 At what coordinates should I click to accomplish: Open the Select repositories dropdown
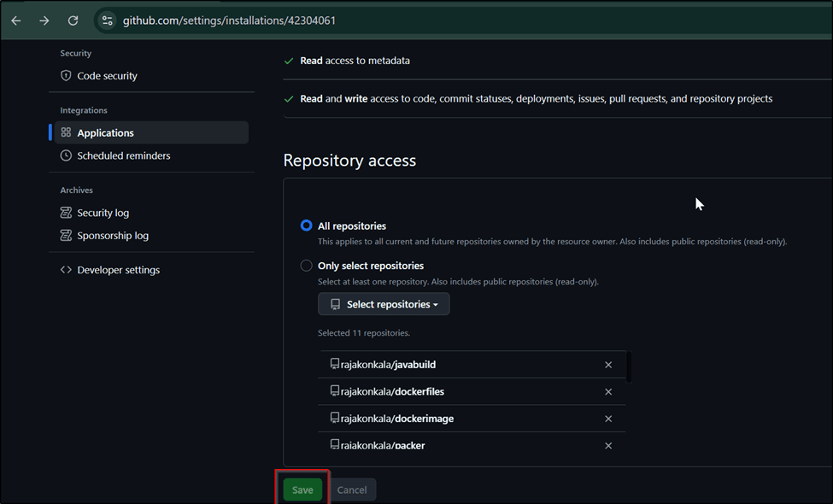383,304
